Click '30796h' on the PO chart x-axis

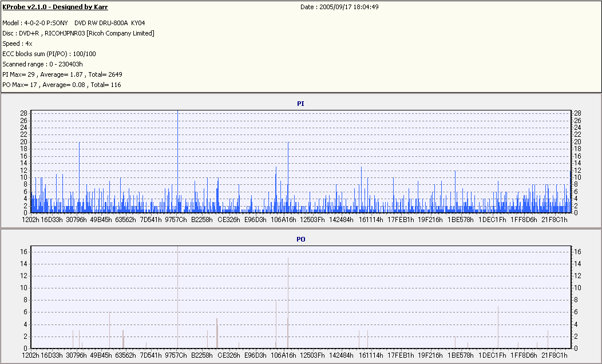click(77, 355)
